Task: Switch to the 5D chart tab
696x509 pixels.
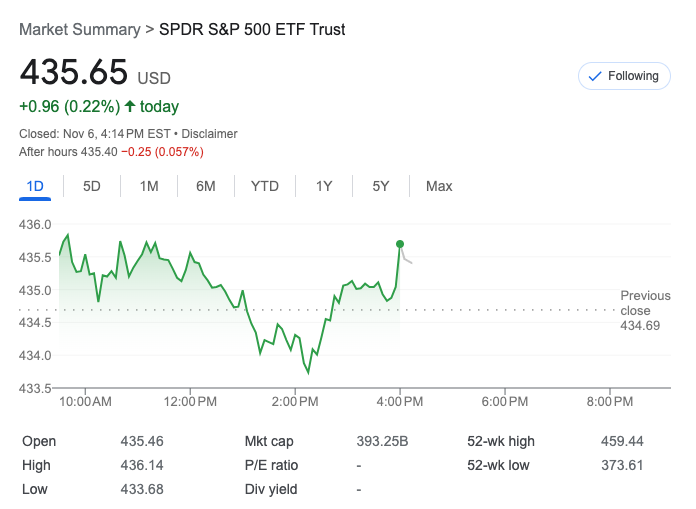Action: coord(92,186)
